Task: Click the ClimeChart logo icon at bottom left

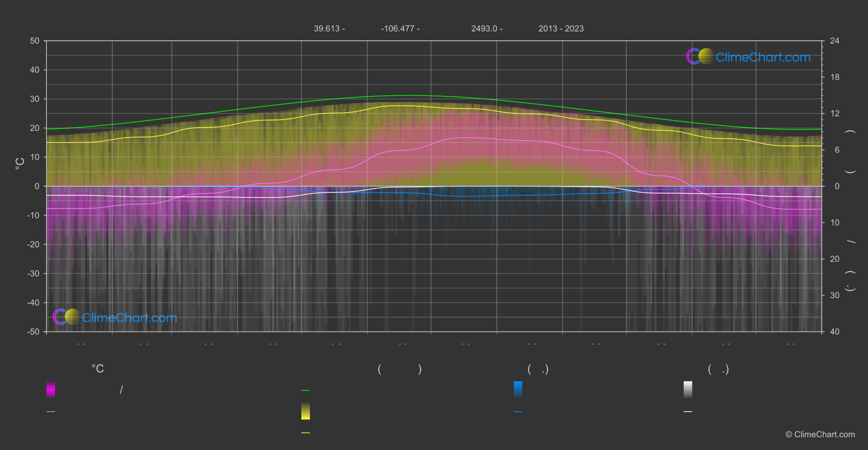Action: (66, 317)
